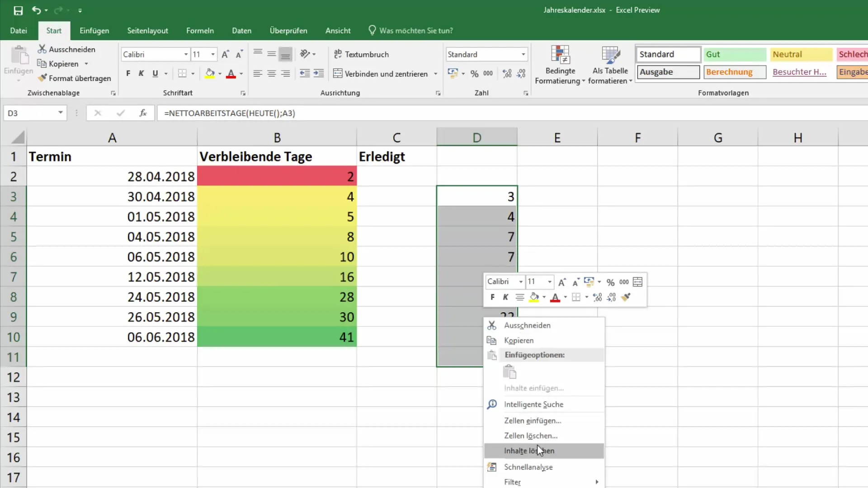The width and height of the screenshot is (868, 488).
Task: Click mini toolbar font color A icon
Action: [x=555, y=297]
